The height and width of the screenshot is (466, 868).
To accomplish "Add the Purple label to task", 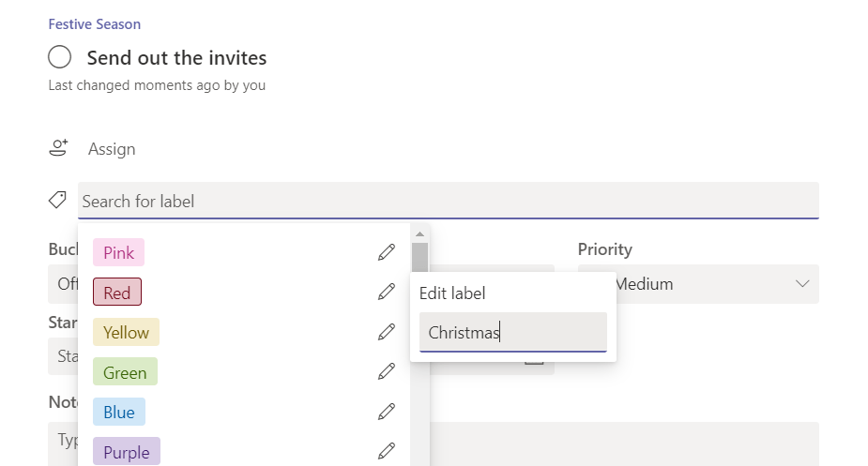I will [x=126, y=452].
